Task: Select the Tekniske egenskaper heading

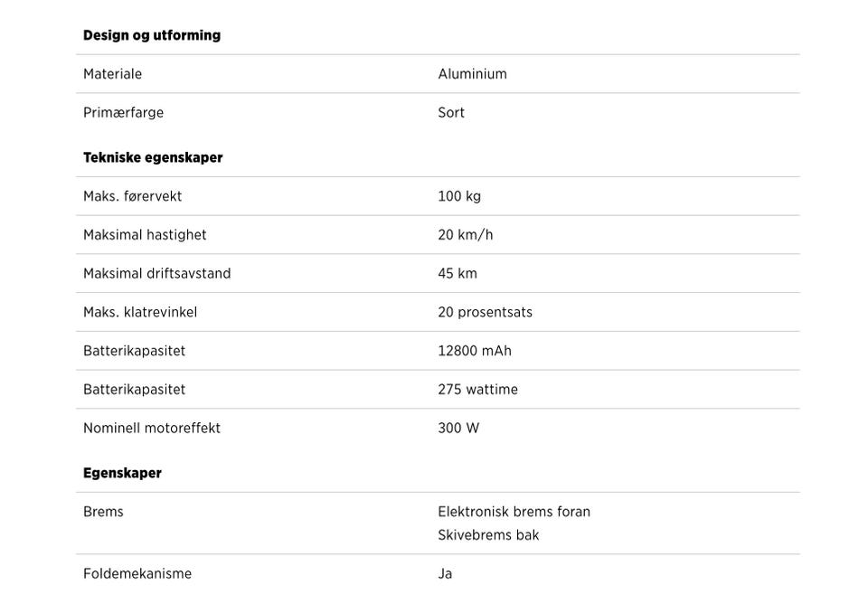Action: click(153, 158)
